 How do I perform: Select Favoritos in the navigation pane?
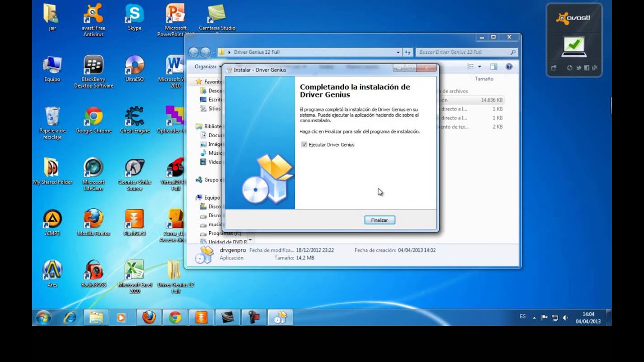209,81
